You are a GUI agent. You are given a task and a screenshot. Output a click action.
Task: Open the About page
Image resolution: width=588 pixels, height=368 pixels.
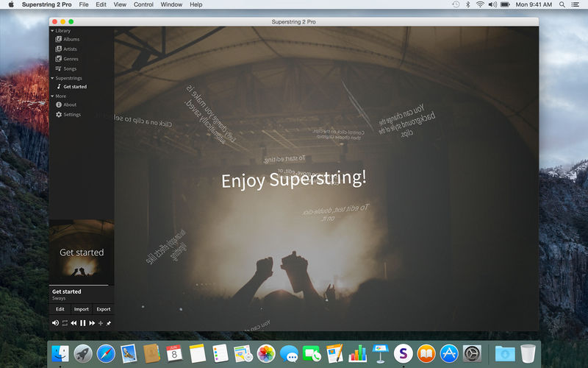click(x=66, y=105)
